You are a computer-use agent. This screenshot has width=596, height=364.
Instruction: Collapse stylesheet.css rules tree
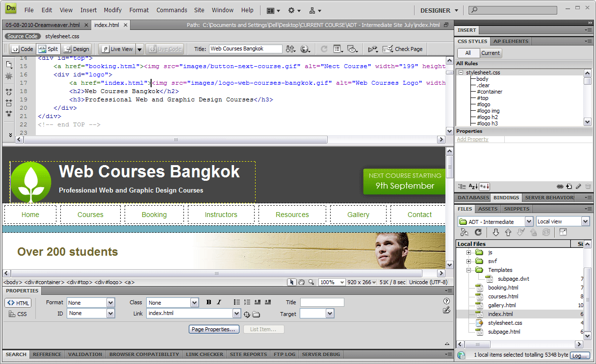(x=461, y=73)
